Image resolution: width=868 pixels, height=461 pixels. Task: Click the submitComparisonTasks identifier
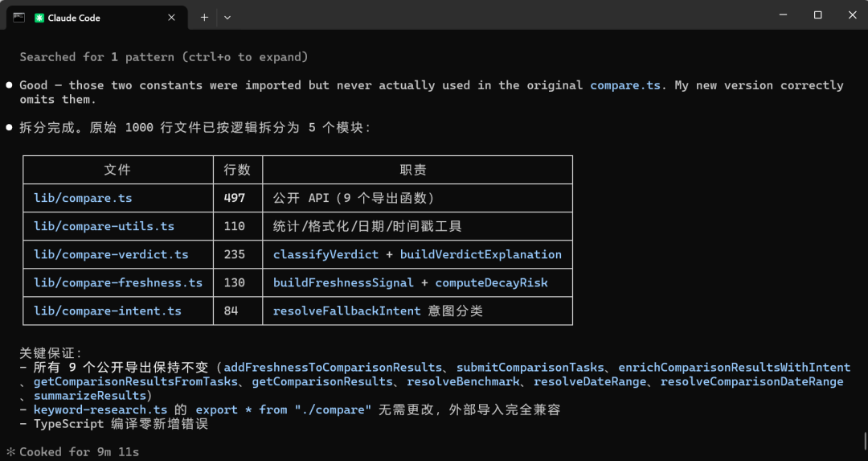530,368
